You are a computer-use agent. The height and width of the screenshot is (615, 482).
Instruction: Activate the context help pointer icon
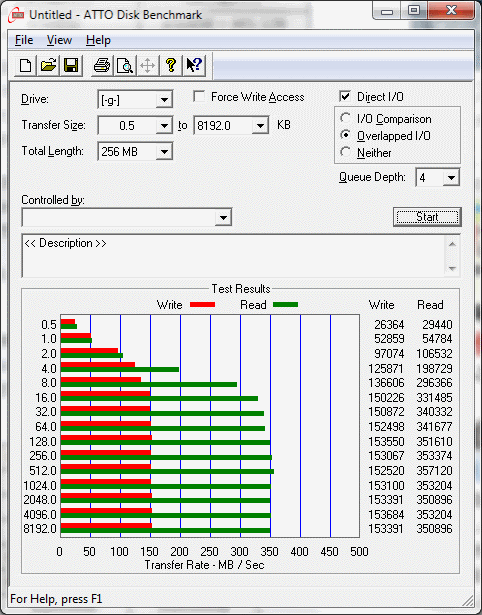[194, 65]
